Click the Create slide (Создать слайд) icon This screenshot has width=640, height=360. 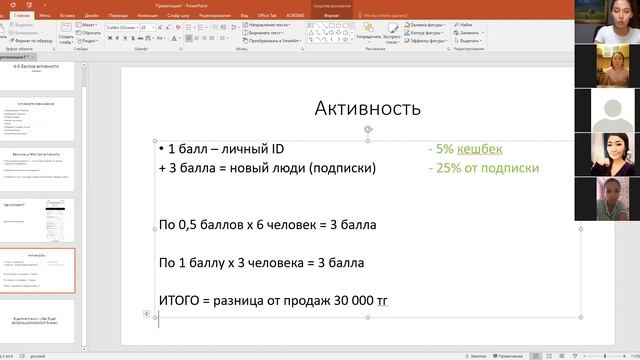pyautogui.click(x=66, y=28)
